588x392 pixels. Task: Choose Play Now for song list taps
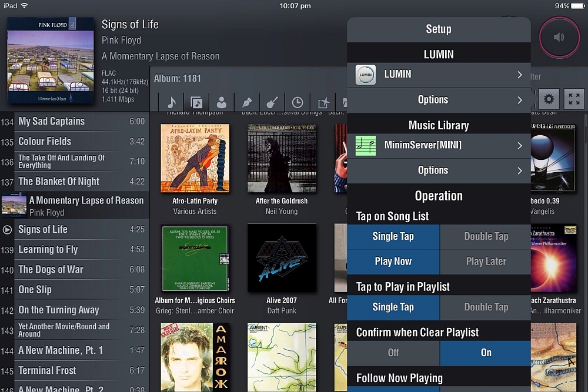pyautogui.click(x=393, y=262)
